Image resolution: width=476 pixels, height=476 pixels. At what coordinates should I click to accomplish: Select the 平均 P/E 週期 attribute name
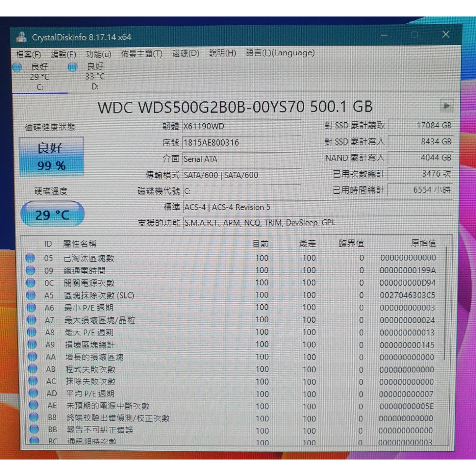tap(90, 394)
